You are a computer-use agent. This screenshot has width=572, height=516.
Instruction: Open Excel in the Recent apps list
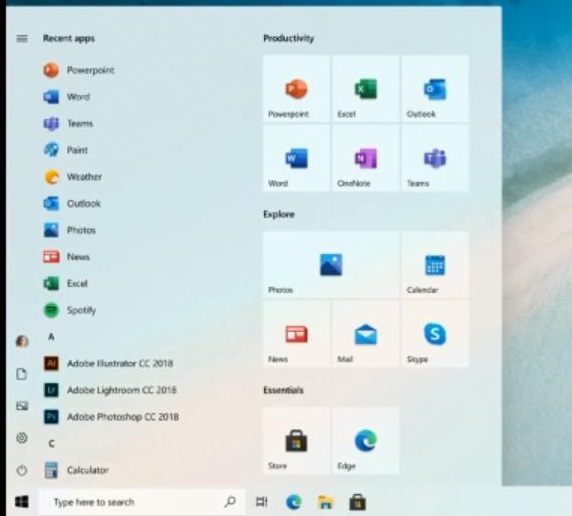tap(66, 283)
